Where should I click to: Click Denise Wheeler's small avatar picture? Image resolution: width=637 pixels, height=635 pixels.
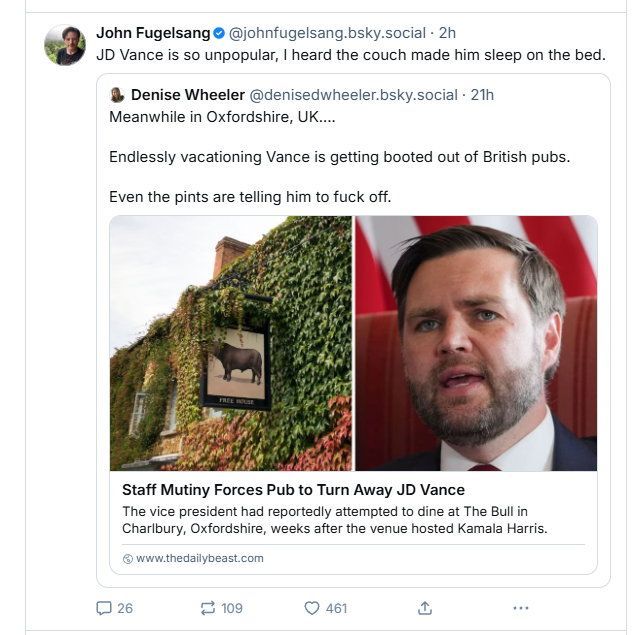tap(117, 95)
